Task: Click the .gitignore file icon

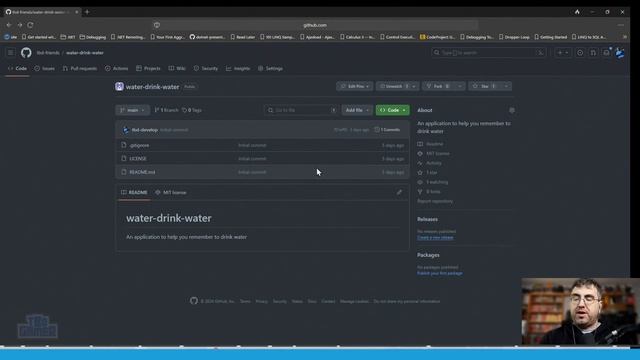Action: [124, 145]
